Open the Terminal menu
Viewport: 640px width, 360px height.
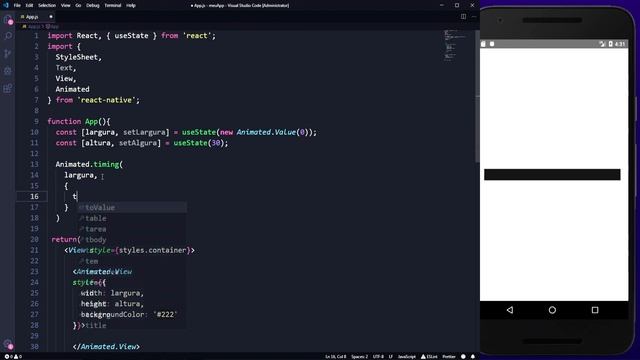coord(113,5)
